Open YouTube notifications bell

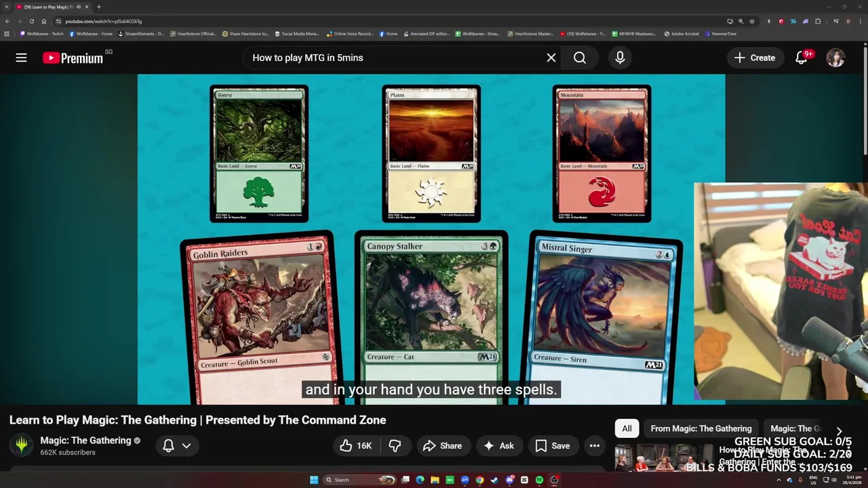click(802, 58)
